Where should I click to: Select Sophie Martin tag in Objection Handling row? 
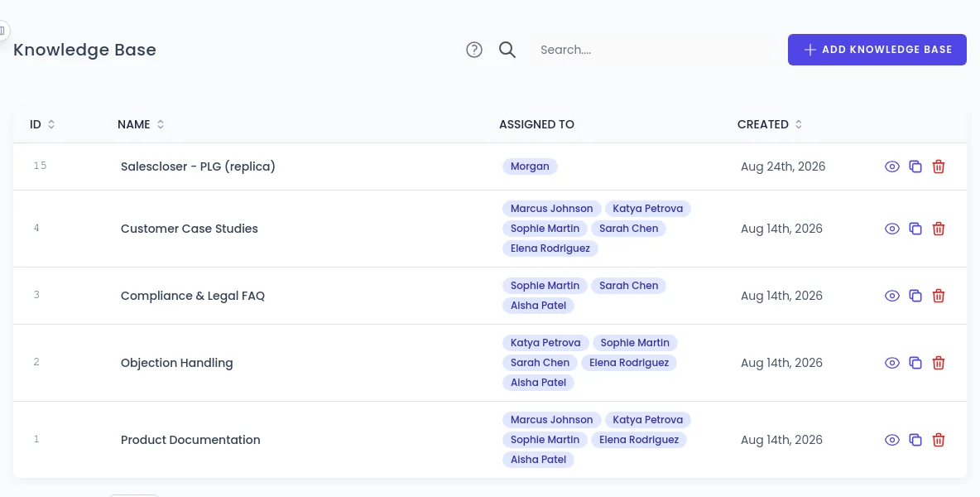[634, 343]
